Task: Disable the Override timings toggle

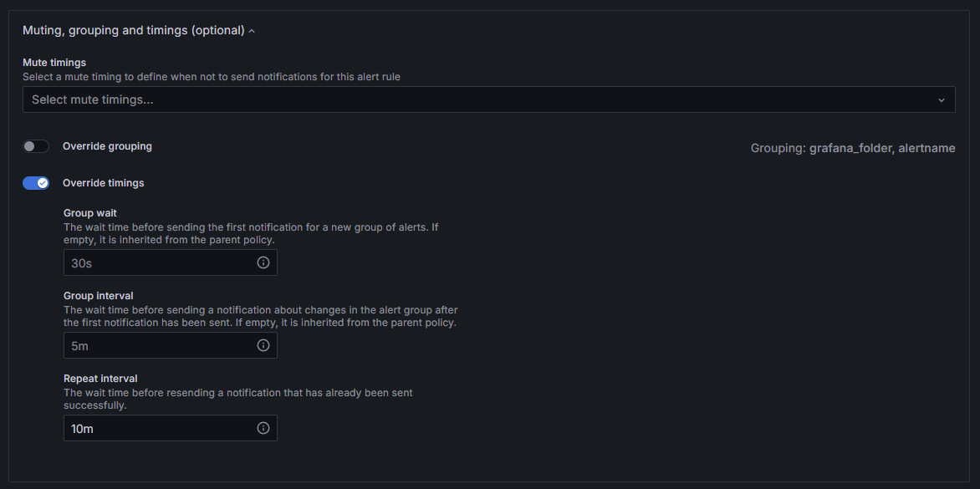Action: point(36,183)
